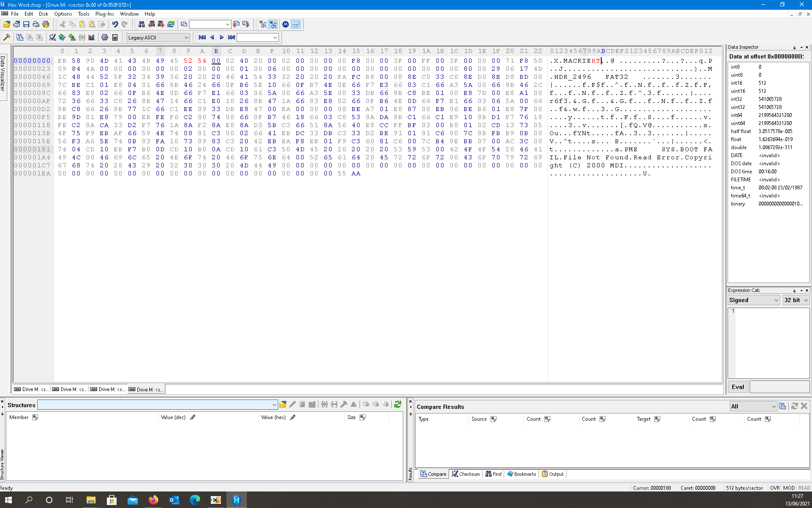
Task: Switch to the Output tab
Action: click(552, 474)
